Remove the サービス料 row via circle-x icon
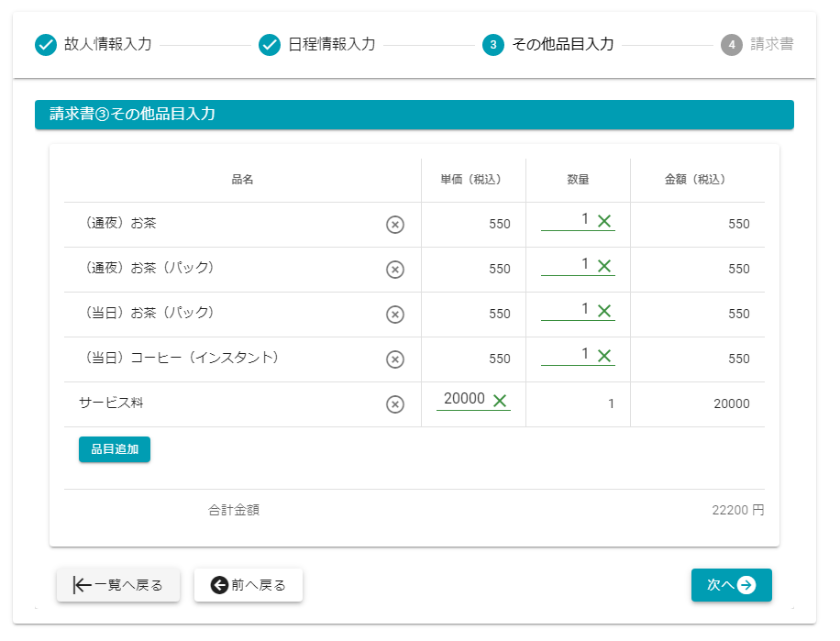840x641 pixels. pos(394,404)
